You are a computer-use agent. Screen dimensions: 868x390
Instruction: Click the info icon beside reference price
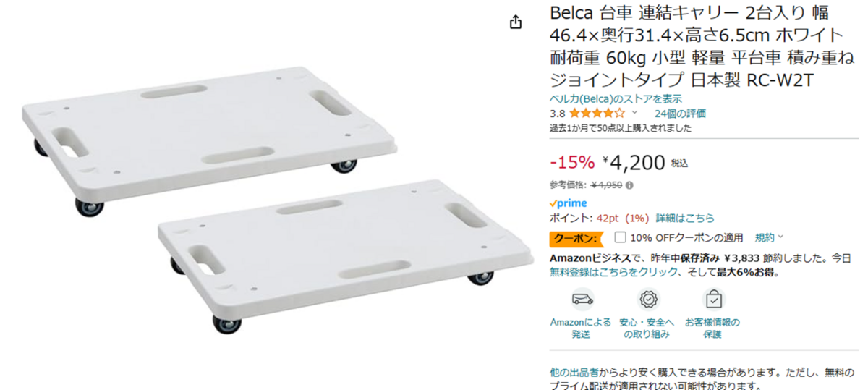click(629, 185)
